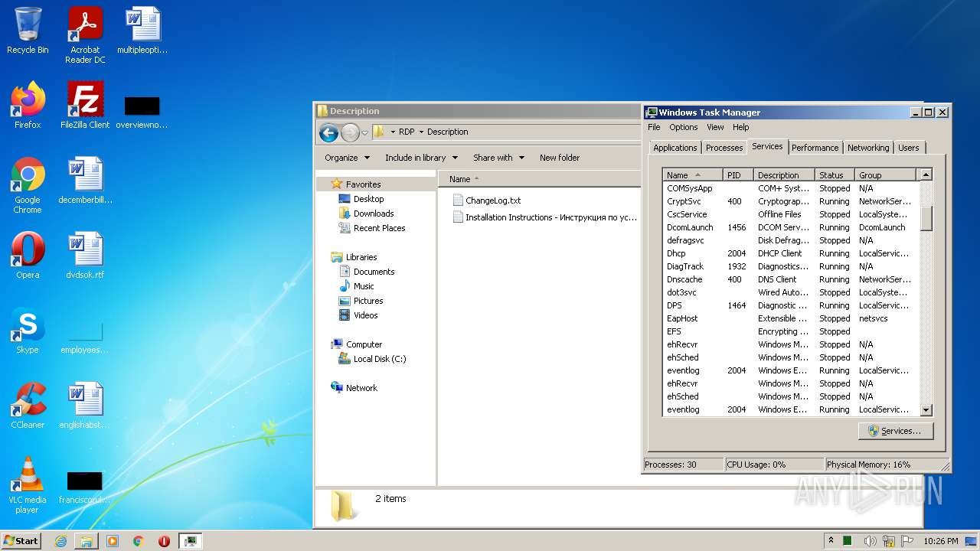This screenshot has height=551, width=980.
Task: Open the Share with dropdown
Action: click(498, 158)
